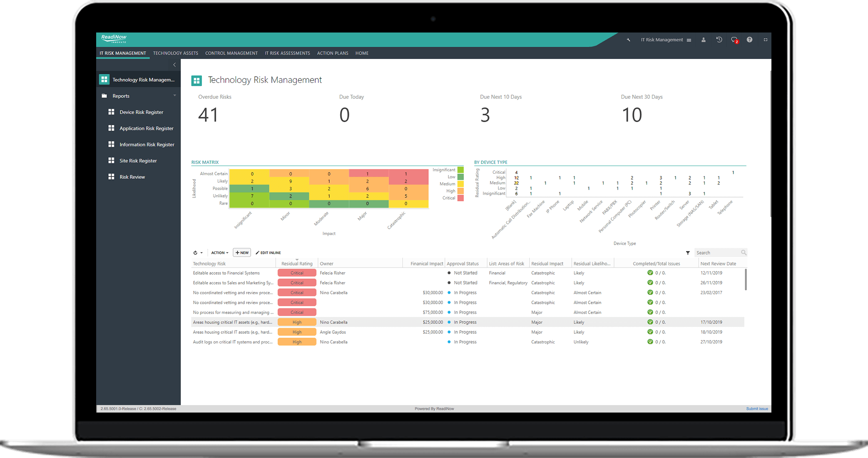Switch to Technology Assets tab
Screen dimensions: 868x458
coord(175,53)
